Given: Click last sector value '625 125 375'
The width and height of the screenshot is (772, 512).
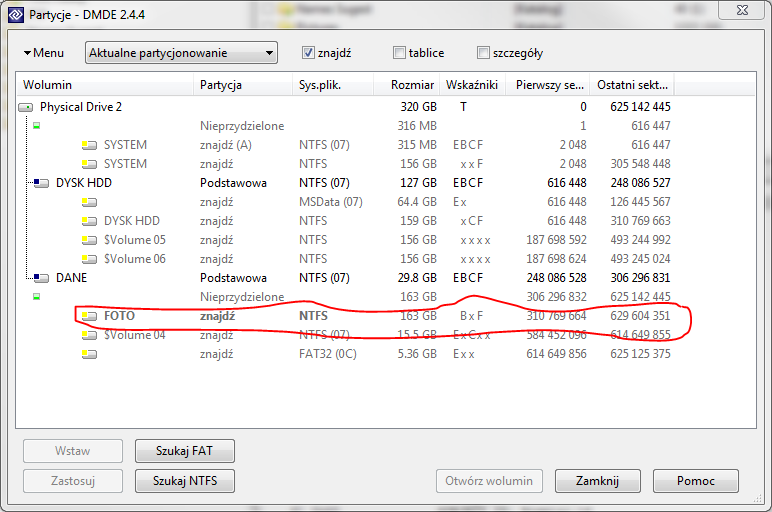Looking at the screenshot, I should tap(640, 354).
